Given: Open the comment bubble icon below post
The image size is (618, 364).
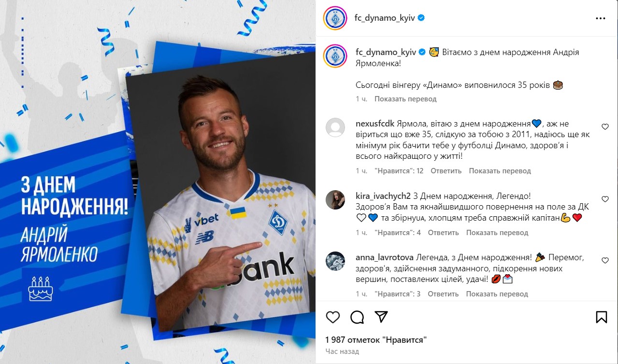Looking at the screenshot, I should 357,317.
